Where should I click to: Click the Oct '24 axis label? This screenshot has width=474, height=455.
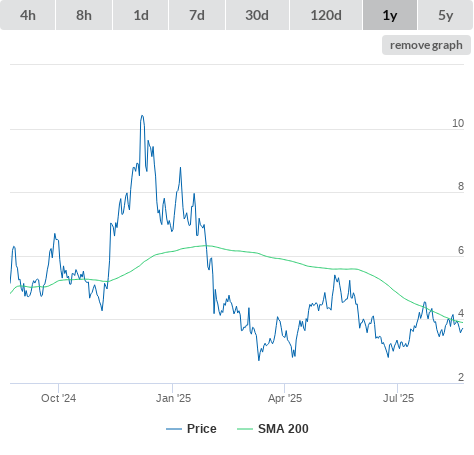tap(58, 398)
